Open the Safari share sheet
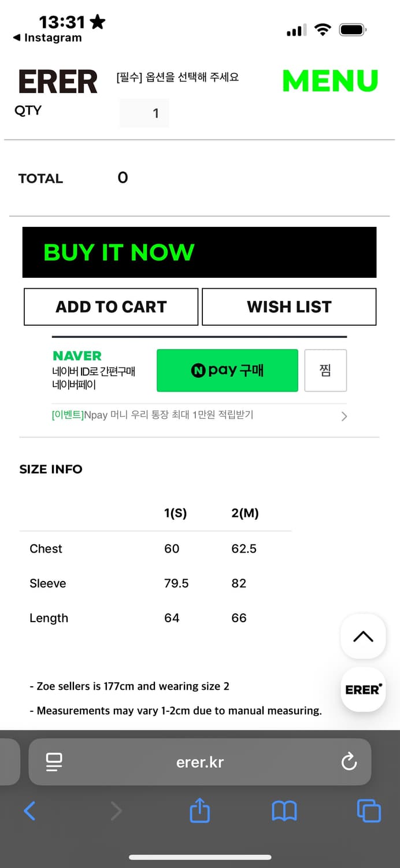Viewport: 400px width, 868px height. (200, 810)
